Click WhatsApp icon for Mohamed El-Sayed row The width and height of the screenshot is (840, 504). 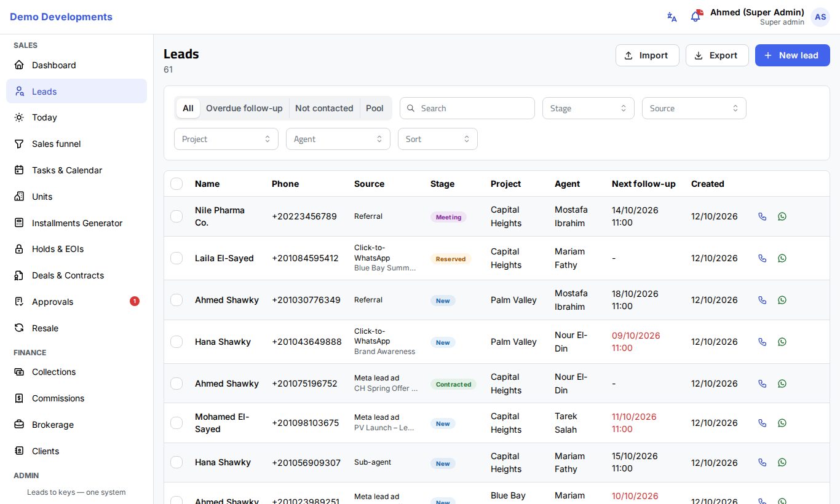[782, 423]
